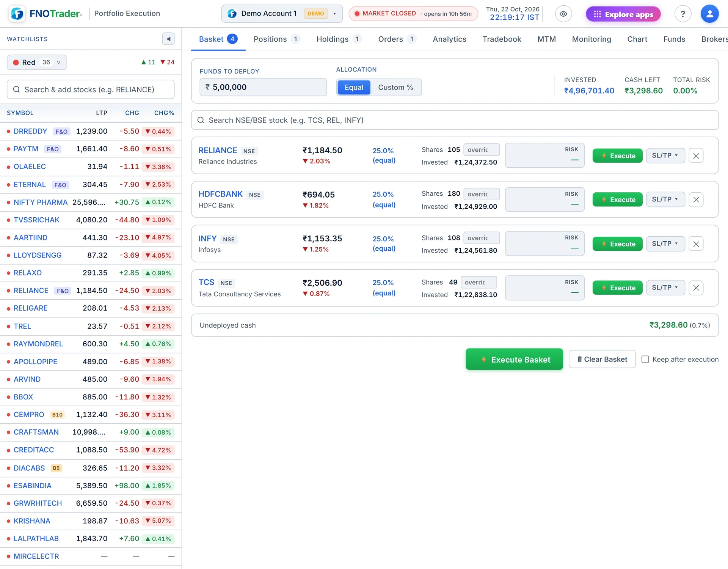Select Equal allocation mode
The width and height of the screenshot is (728, 569).
(354, 87)
